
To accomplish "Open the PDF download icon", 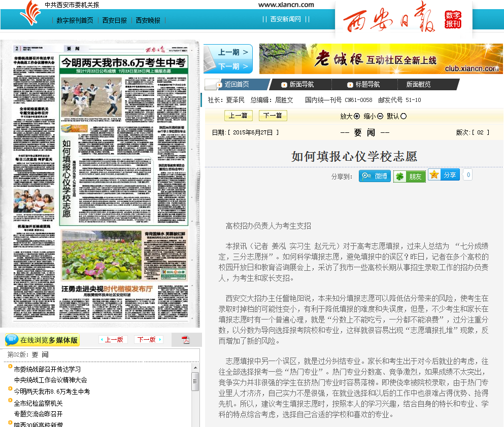I will 186,340.
